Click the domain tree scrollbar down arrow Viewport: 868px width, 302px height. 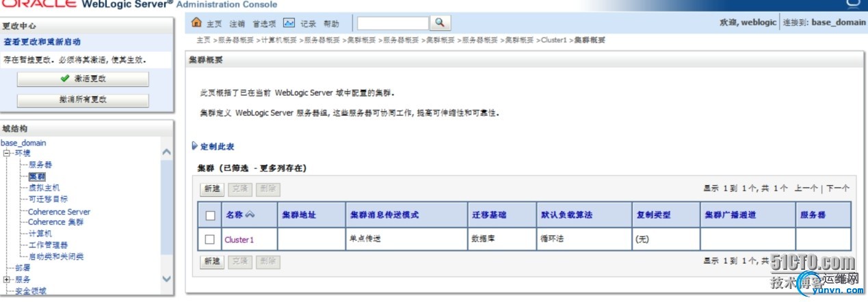(167, 279)
